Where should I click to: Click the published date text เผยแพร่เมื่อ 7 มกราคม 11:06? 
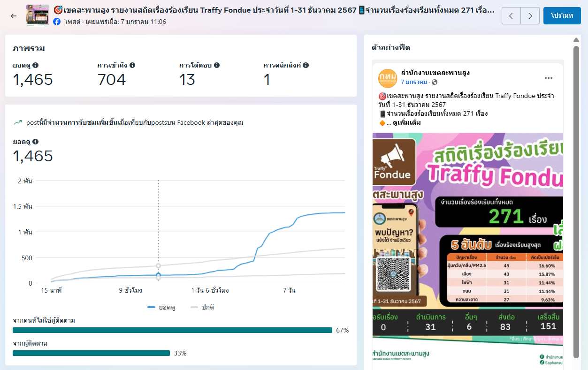click(126, 22)
